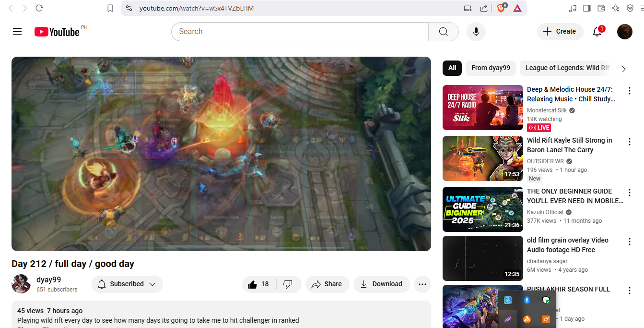
Task: Open the orange rocket tray icon
Action: [546, 319]
